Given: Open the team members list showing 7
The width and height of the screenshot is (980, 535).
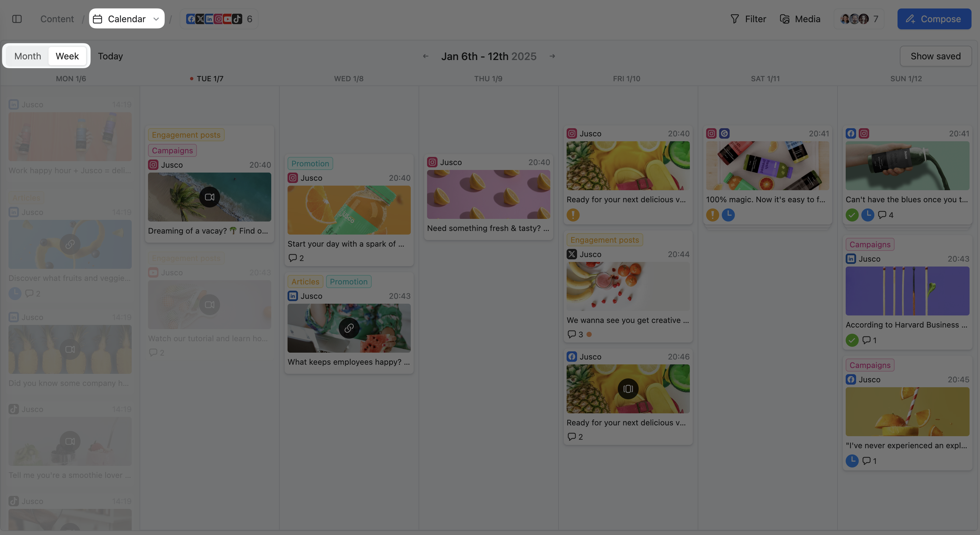Looking at the screenshot, I should 859,19.
